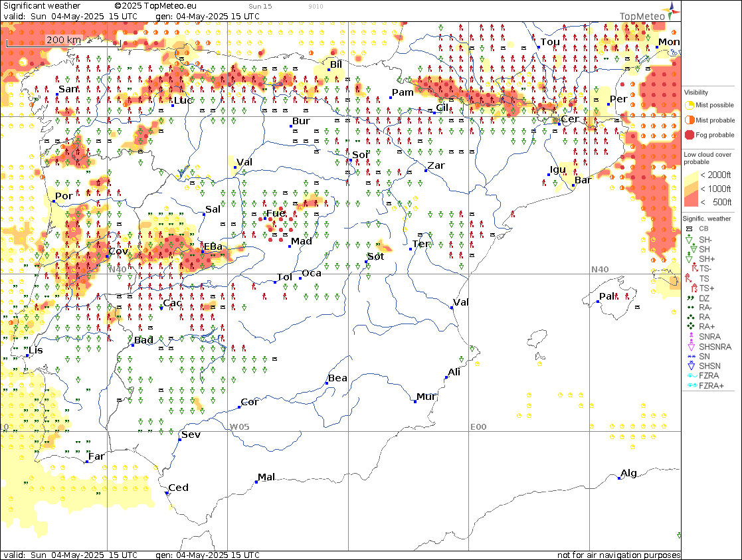Image resolution: width=742 pixels, height=560 pixels.
Task: Click the 9010 header number
Action: (316, 6)
